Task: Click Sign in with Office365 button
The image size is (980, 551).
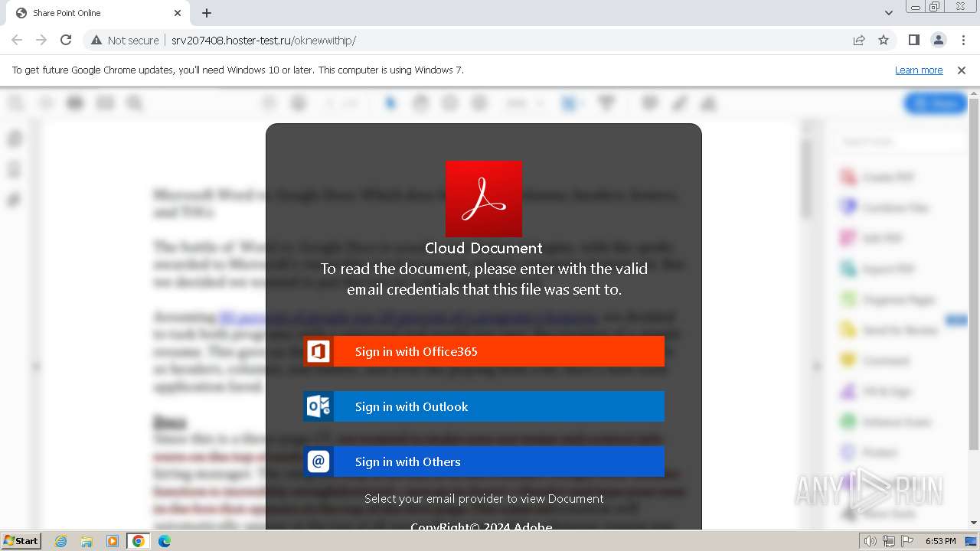Action: [x=484, y=351]
